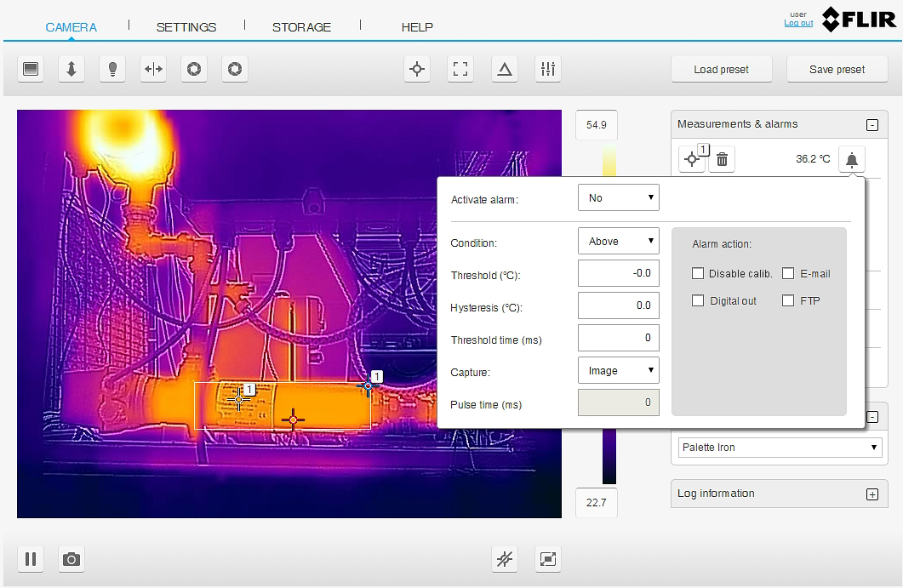Click the delta triangle measurement tool
The width and height of the screenshot is (903, 588).
(x=505, y=70)
